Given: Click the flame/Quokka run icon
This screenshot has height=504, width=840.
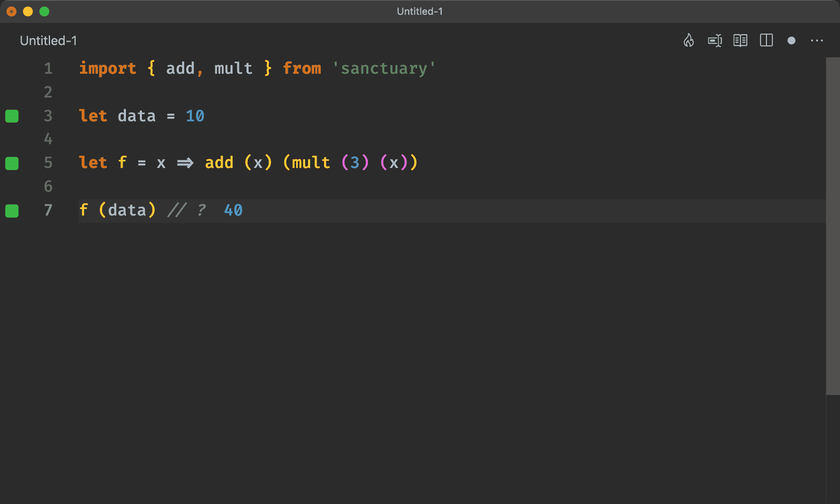Looking at the screenshot, I should point(689,41).
